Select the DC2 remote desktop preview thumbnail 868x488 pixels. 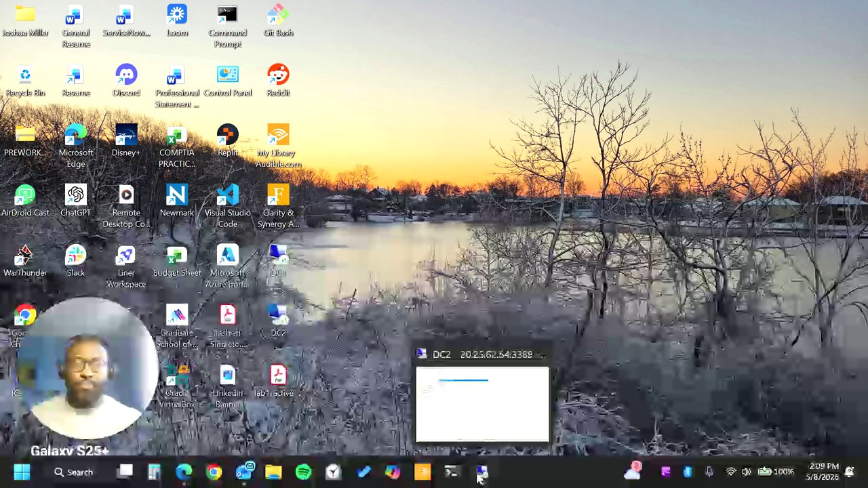point(482,404)
